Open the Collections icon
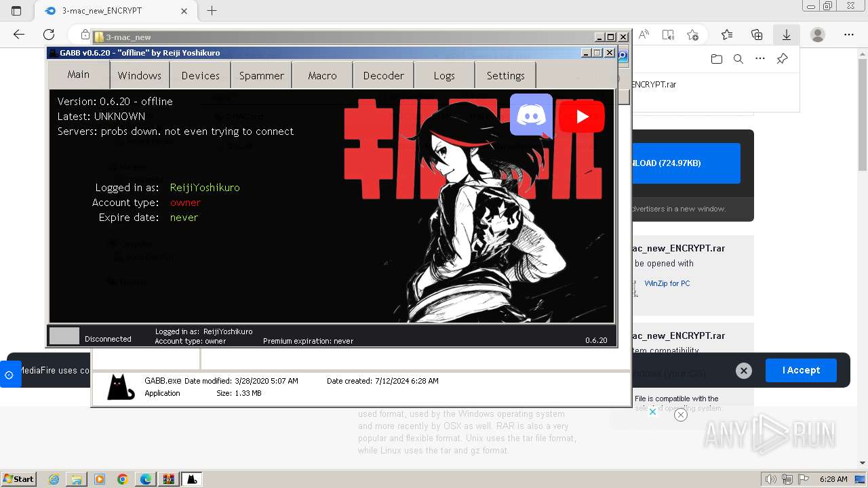The width and height of the screenshot is (868, 488). [x=757, y=35]
